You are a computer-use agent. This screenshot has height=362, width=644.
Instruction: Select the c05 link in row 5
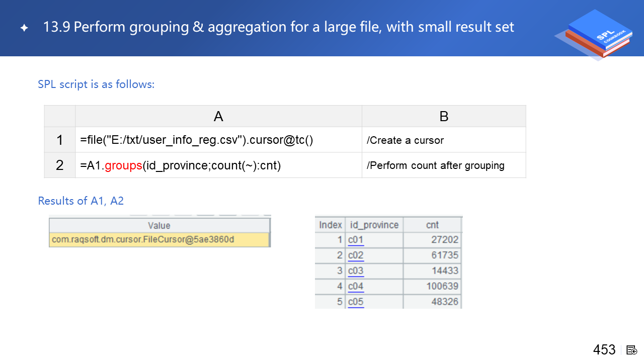click(356, 302)
